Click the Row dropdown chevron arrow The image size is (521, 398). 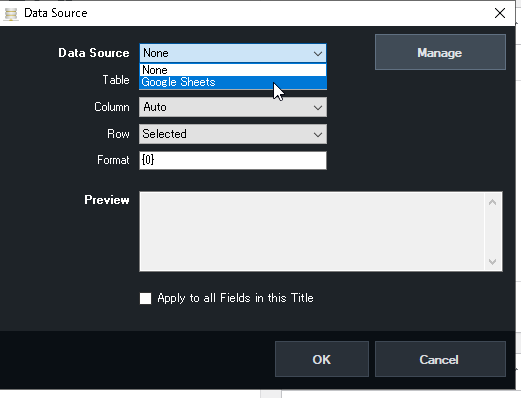(318, 134)
